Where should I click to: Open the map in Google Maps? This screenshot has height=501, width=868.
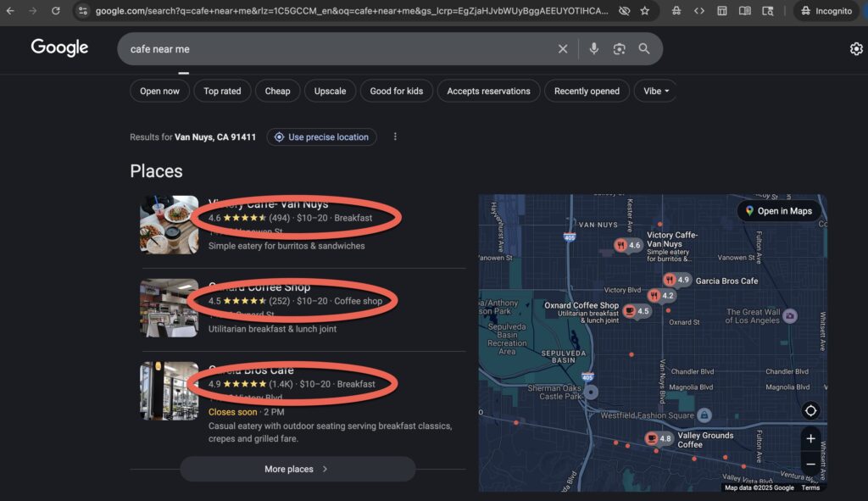click(x=778, y=211)
